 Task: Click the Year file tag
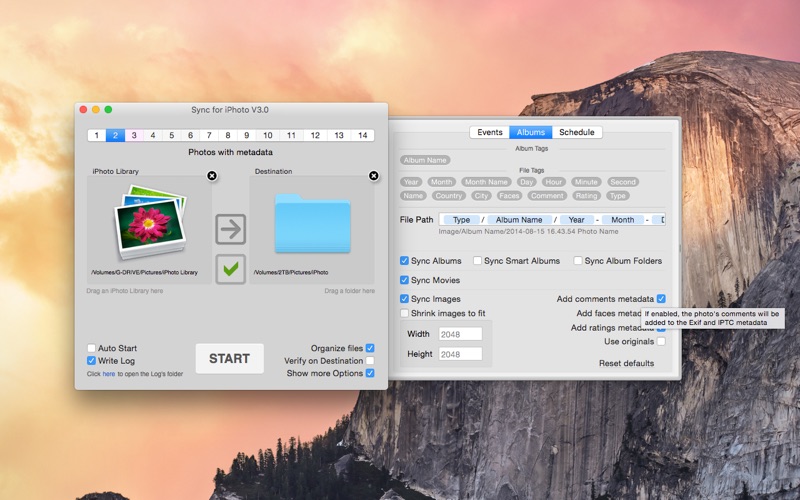click(x=411, y=182)
